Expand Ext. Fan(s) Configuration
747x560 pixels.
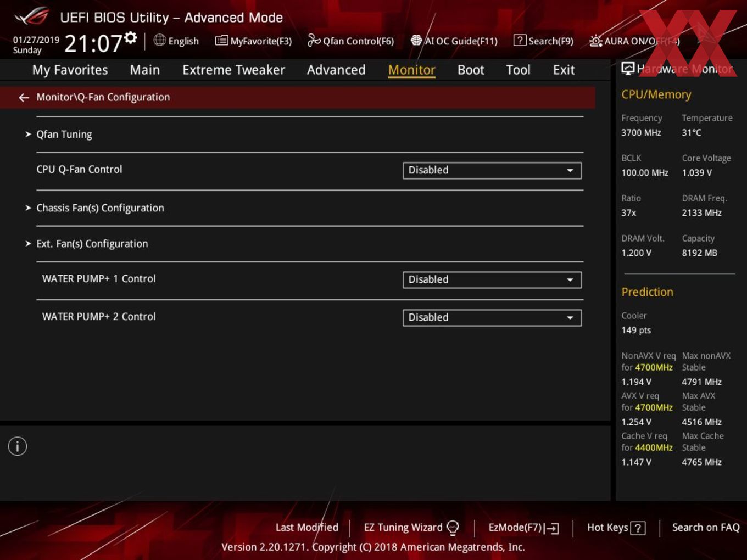click(92, 244)
